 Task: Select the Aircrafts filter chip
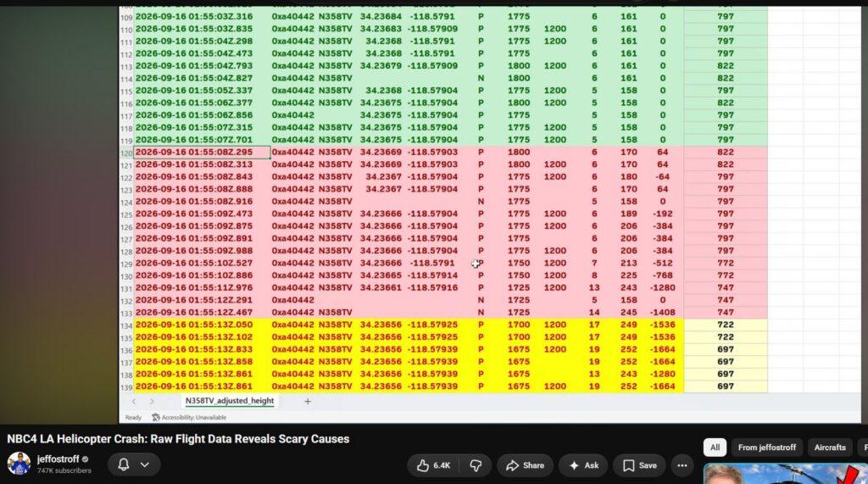(x=830, y=448)
